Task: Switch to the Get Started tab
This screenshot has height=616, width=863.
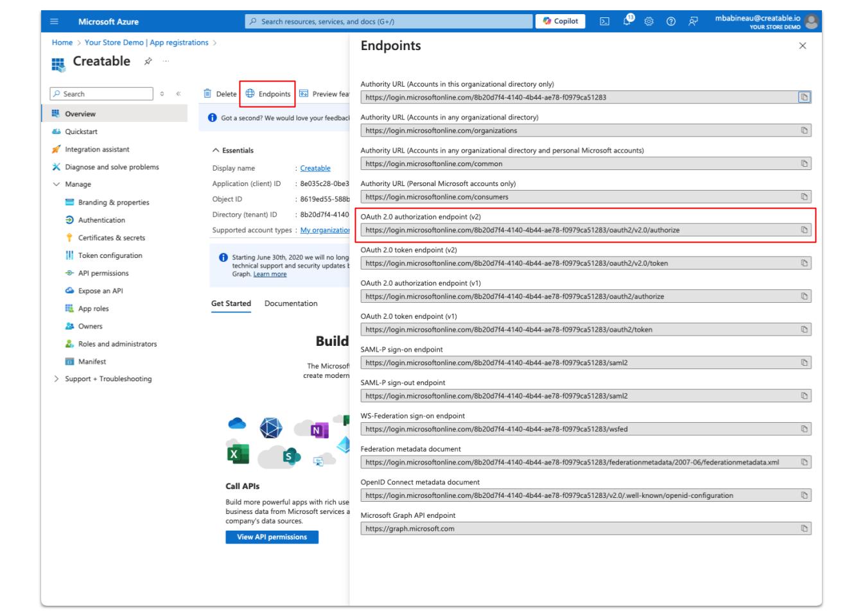Action: point(231,304)
